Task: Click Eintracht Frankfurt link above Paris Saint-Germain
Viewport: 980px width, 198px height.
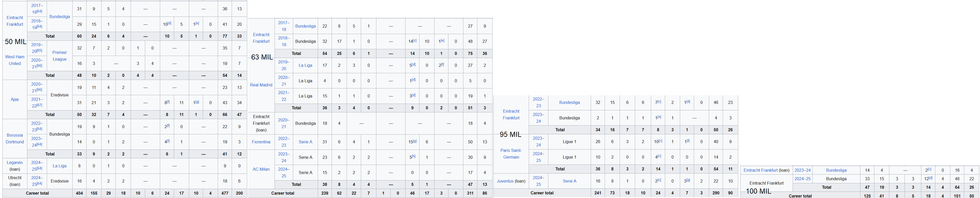Action: tap(511, 114)
